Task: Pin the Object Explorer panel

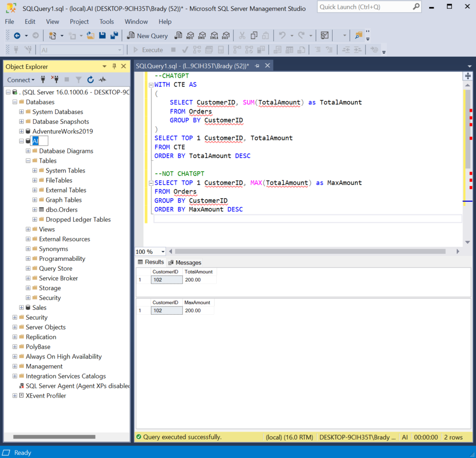Action: coord(114,66)
